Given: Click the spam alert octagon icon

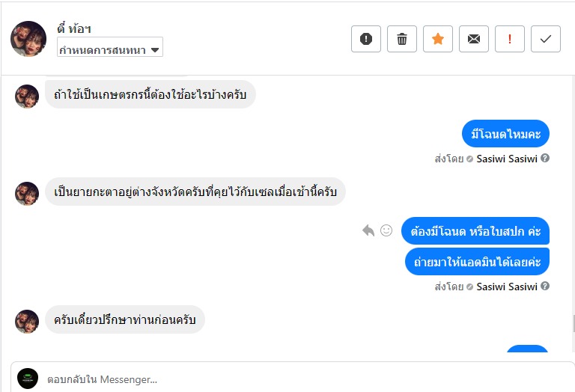Looking at the screenshot, I should pyautogui.click(x=366, y=39).
